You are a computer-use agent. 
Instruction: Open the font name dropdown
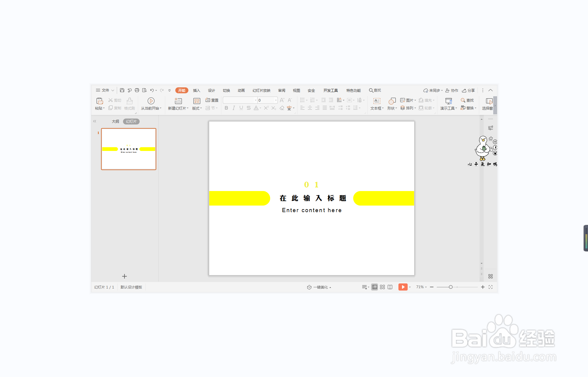(256, 100)
